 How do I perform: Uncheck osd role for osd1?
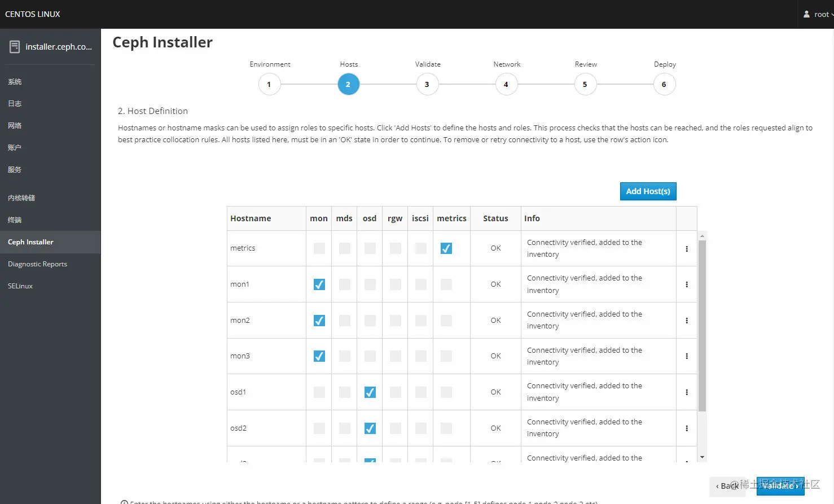coord(370,392)
